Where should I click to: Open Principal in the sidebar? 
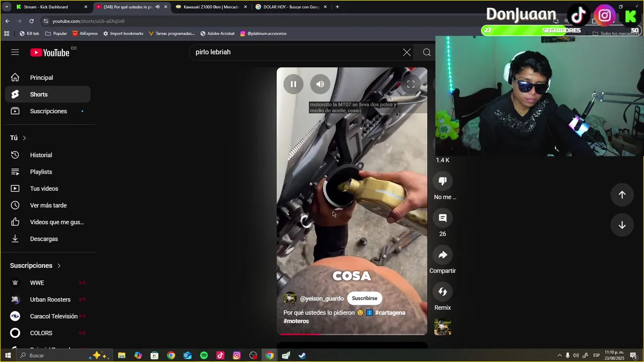[48, 77]
